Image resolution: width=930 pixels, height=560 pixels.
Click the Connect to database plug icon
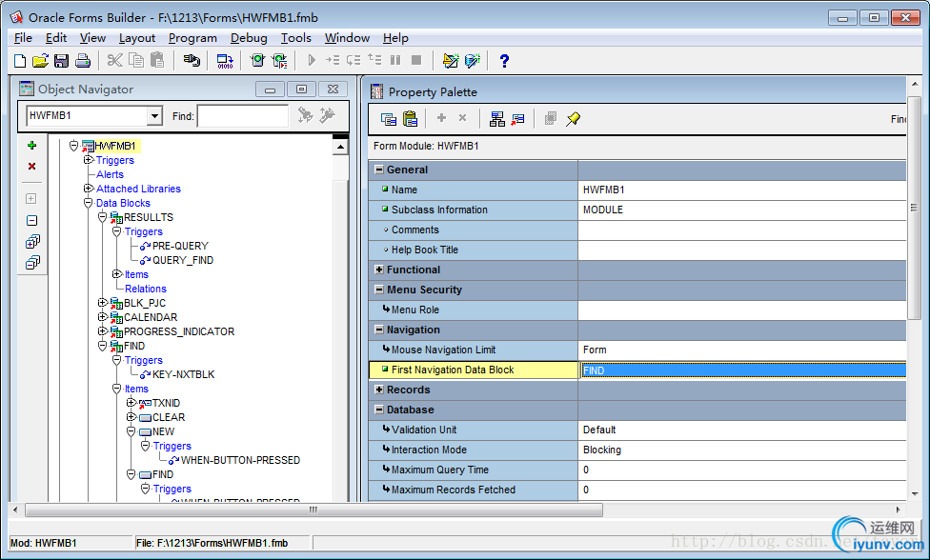pyautogui.click(x=191, y=60)
